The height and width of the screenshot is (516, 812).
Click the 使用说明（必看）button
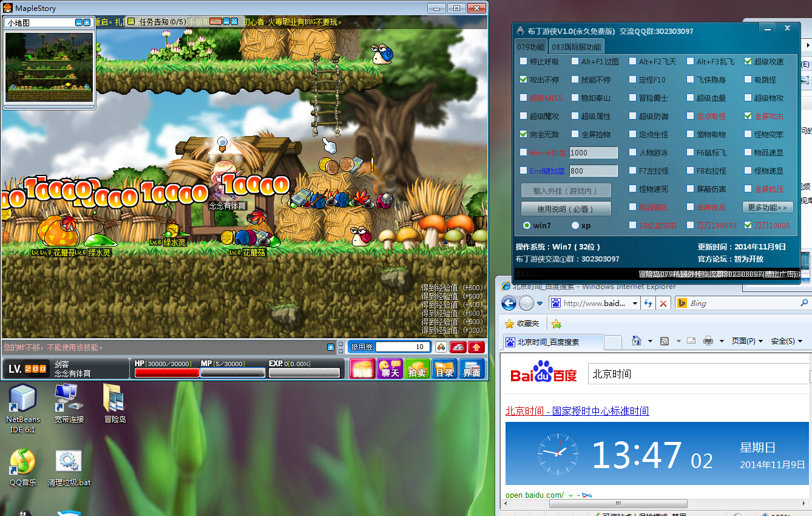(x=566, y=209)
